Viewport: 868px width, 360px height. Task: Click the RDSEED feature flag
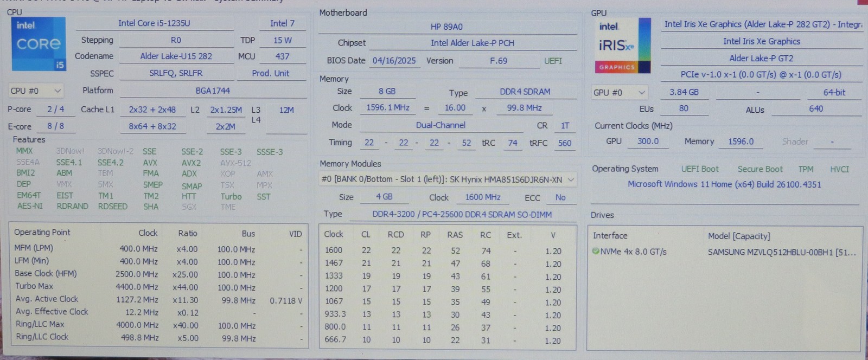click(113, 207)
